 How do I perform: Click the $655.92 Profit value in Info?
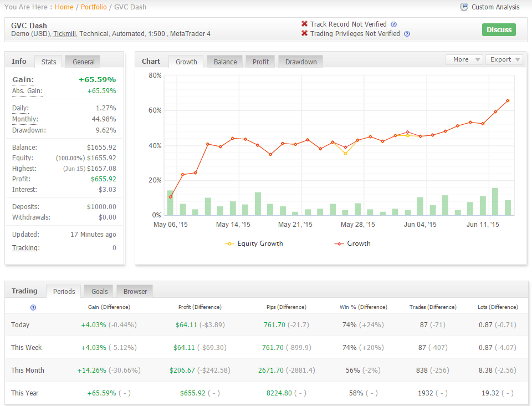point(104,179)
